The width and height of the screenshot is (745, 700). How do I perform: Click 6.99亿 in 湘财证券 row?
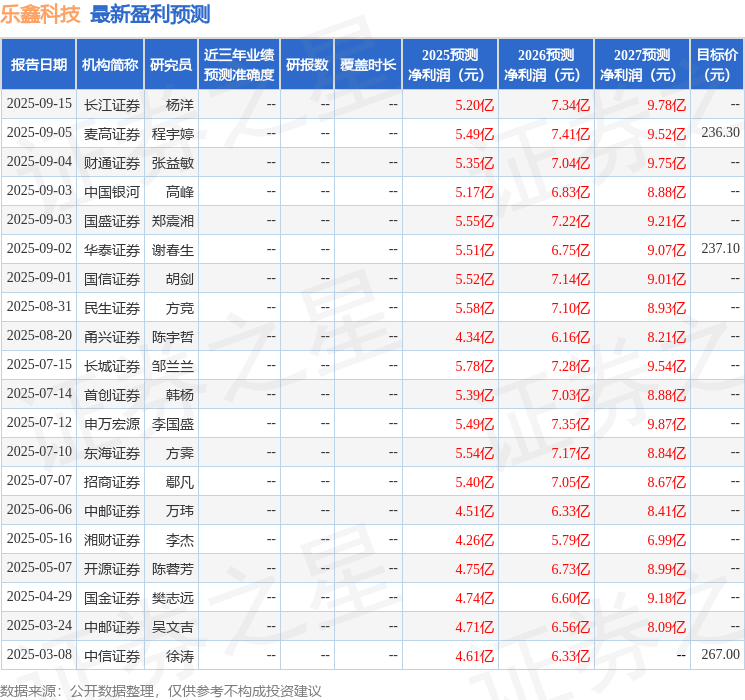coord(666,540)
